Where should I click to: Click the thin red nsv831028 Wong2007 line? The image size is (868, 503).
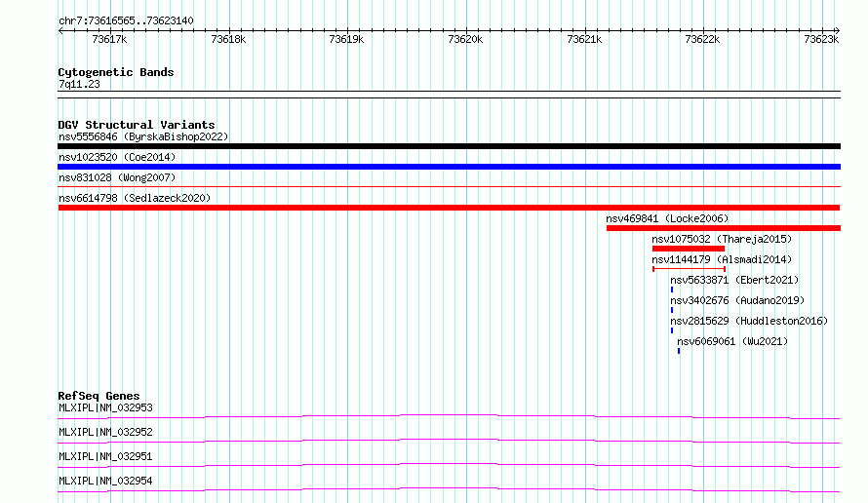coord(449,187)
